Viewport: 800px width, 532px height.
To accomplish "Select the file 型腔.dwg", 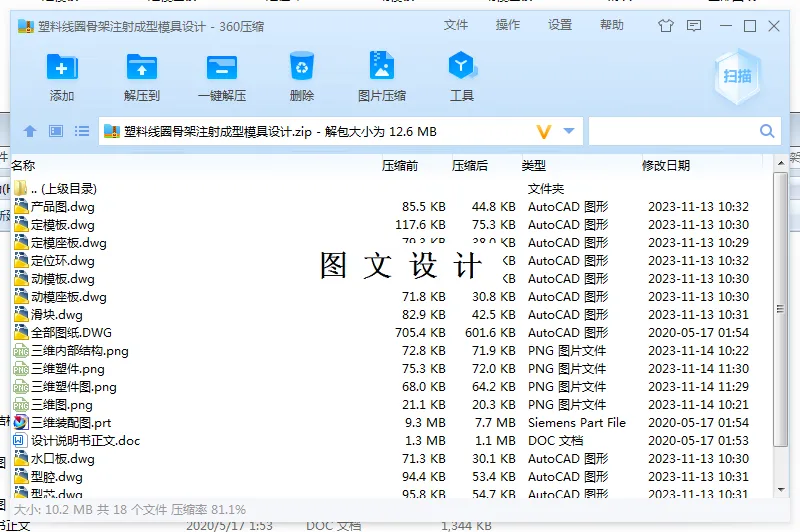I will [57, 476].
